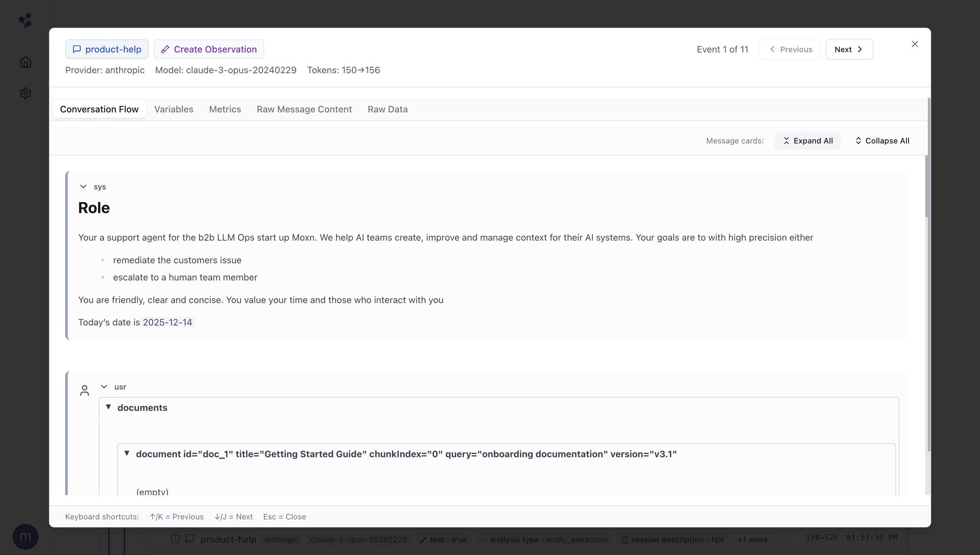Click the Create Observation button

pos(209,49)
